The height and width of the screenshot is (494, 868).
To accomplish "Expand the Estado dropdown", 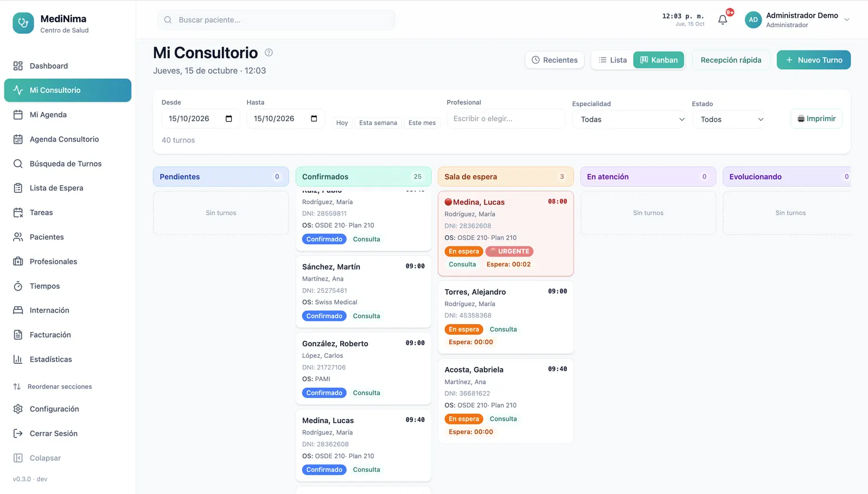I will tap(728, 119).
